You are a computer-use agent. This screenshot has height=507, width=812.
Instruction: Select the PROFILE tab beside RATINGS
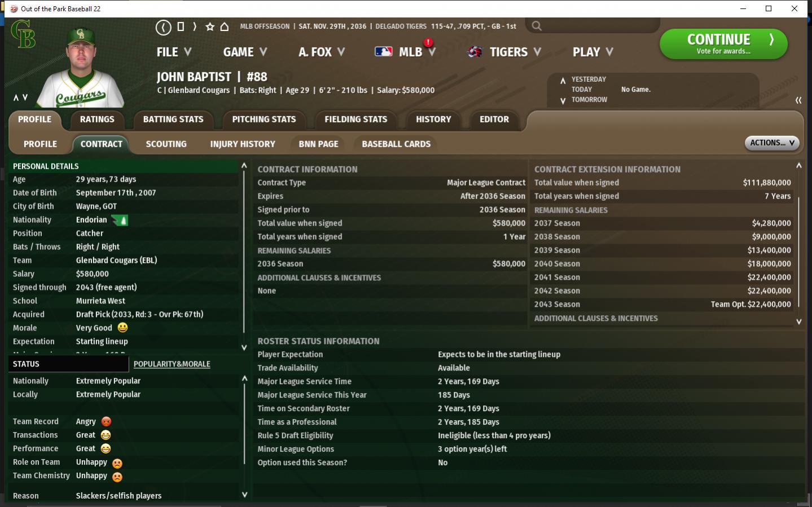pos(34,120)
